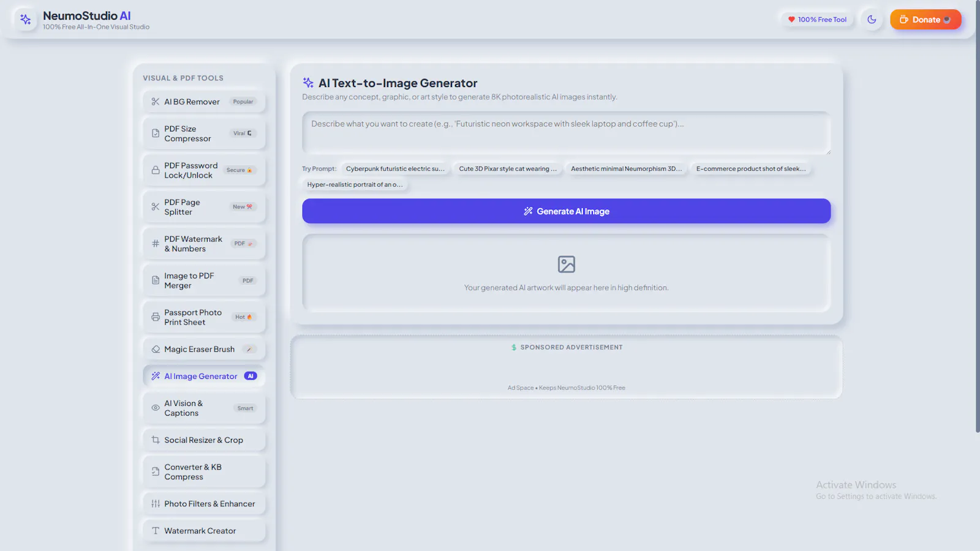980x551 pixels.
Task: Open AI BG Remover tool
Action: (204, 102)
